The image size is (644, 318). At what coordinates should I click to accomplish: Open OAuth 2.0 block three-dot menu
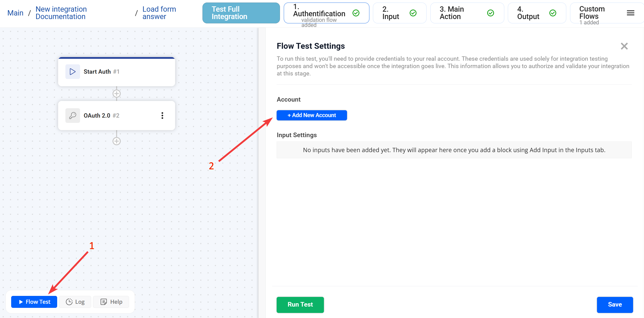pyautogui.click(x=162, y=116)
